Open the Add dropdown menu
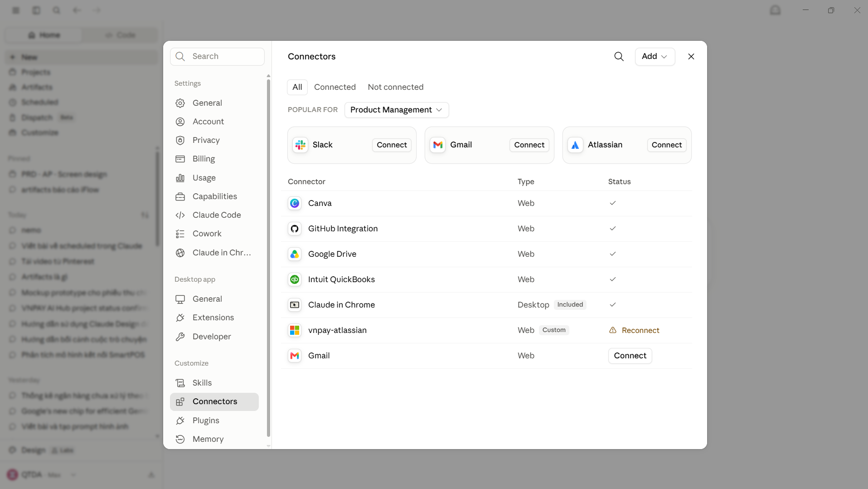This screenshot has width=868, height=489. pyautogui.click(x=655, y=56)
